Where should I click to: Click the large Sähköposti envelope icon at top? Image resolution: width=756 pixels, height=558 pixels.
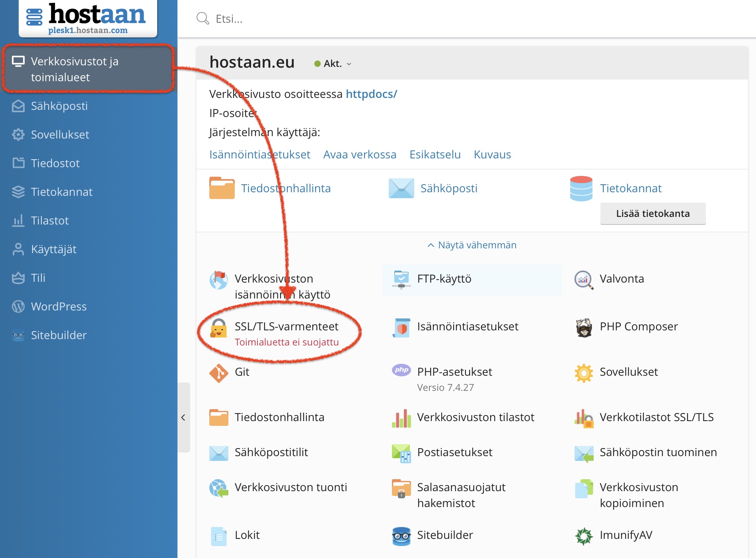point(401,188)
